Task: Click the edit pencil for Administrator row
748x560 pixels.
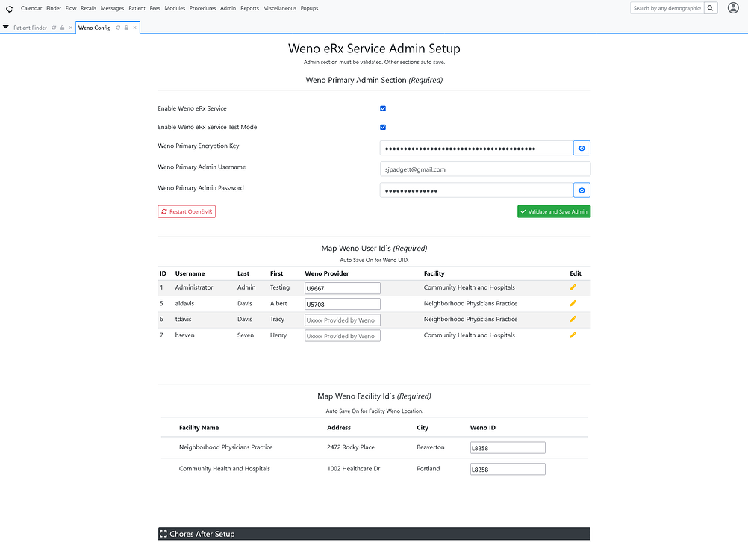Action: tap(573, 287)
